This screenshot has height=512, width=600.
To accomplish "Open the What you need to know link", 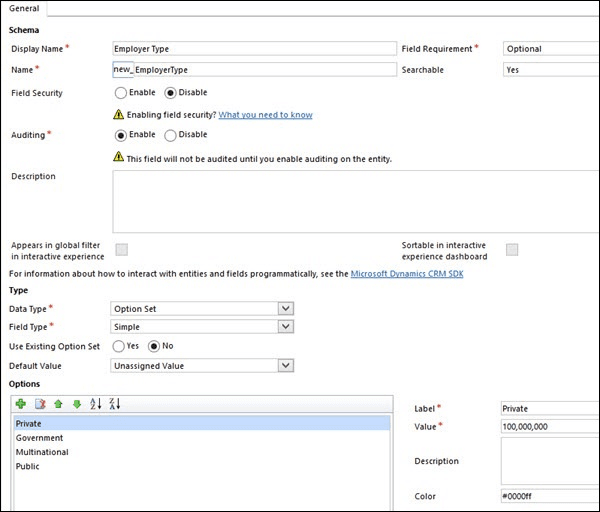I will [265, 115].
